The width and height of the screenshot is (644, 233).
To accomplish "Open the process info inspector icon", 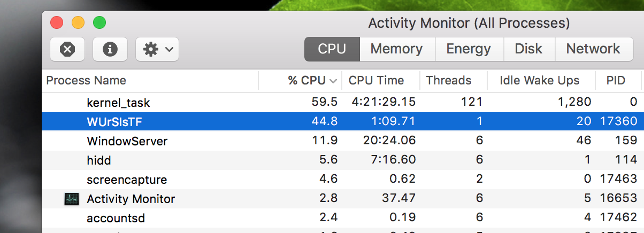I will tap(110, 49).
